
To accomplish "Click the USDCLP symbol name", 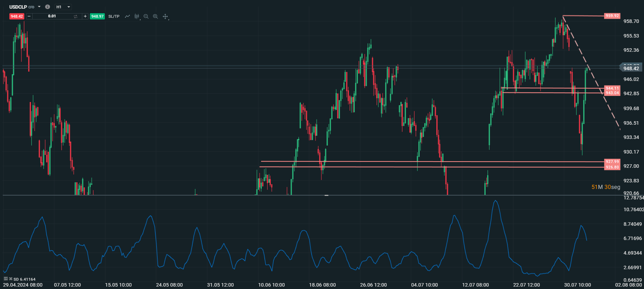I will tap(18, 7).
